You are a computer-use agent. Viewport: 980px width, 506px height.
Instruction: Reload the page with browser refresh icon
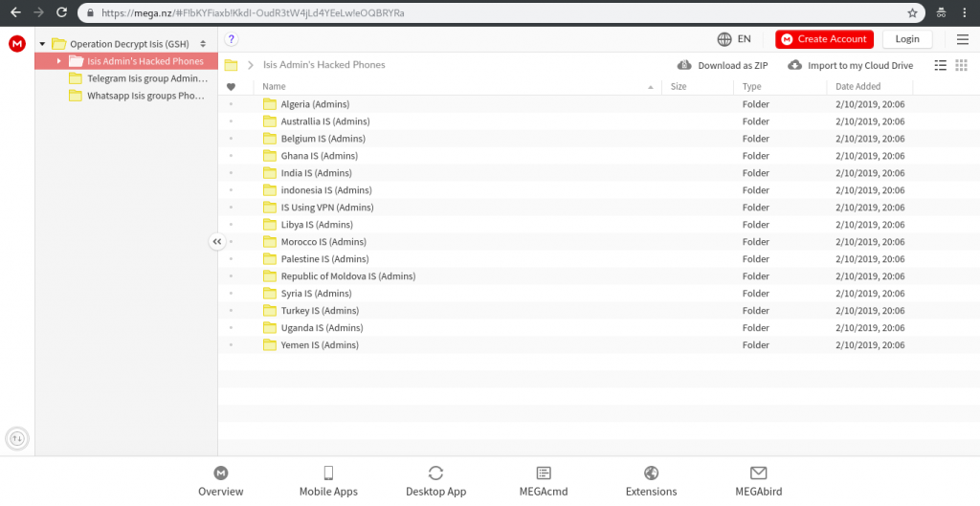[61, 12]
